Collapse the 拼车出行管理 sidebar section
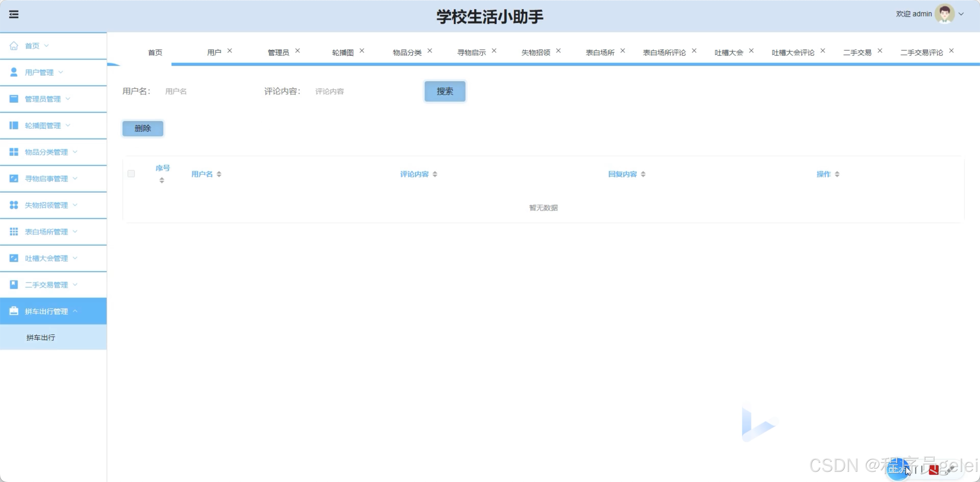The height and width of the screenshot is (482, 980). [46, 311]
